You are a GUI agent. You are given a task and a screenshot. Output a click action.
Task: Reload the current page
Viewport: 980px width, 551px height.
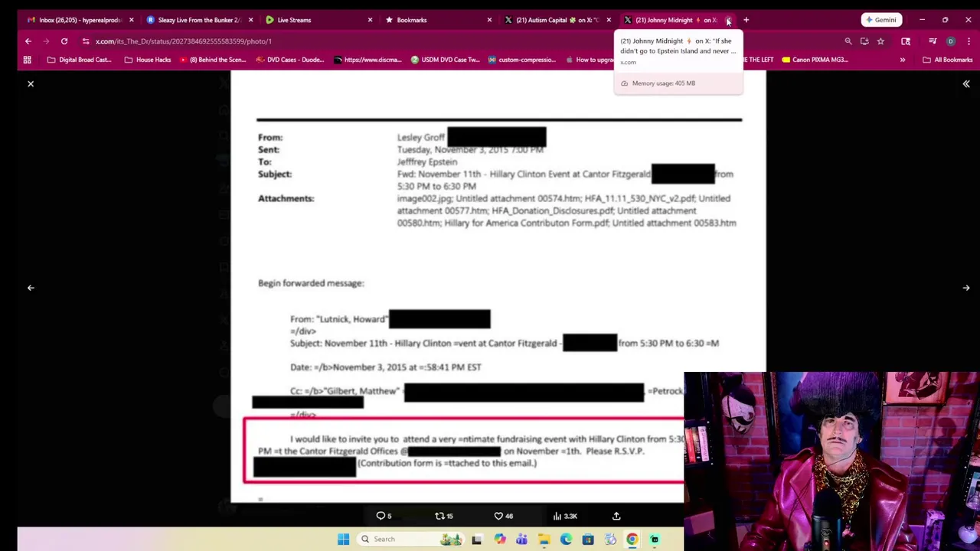[x=64, y=41]
